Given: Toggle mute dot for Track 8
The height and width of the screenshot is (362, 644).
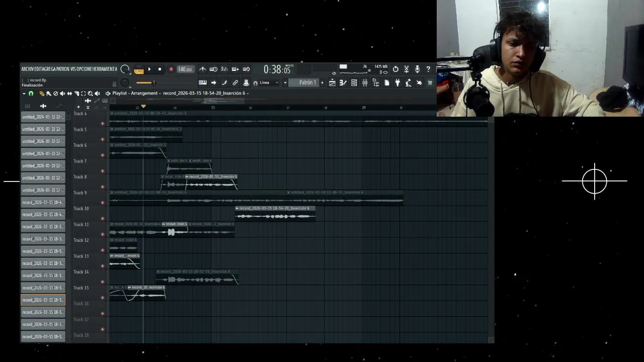Looking at the screenshot, I should 103,187.
